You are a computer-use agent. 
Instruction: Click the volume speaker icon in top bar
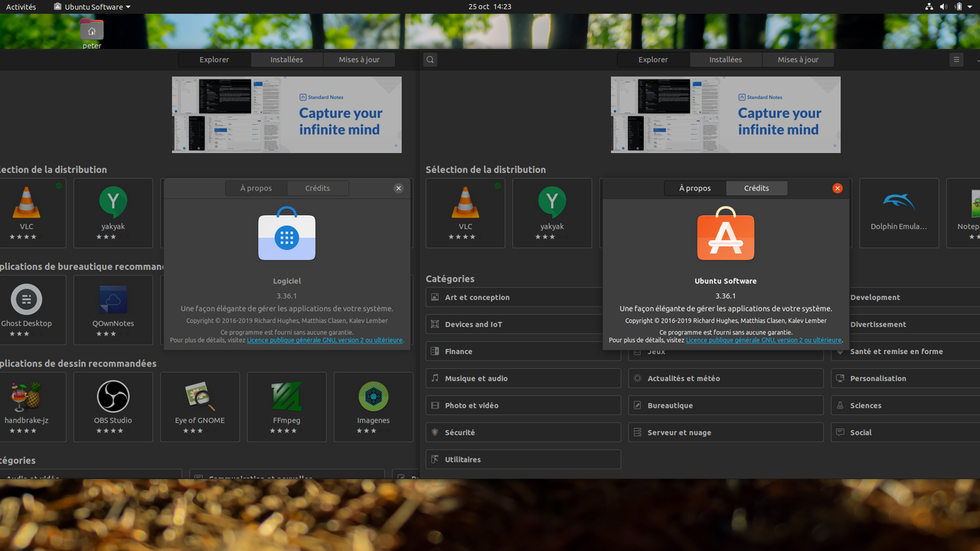[944, 6]
